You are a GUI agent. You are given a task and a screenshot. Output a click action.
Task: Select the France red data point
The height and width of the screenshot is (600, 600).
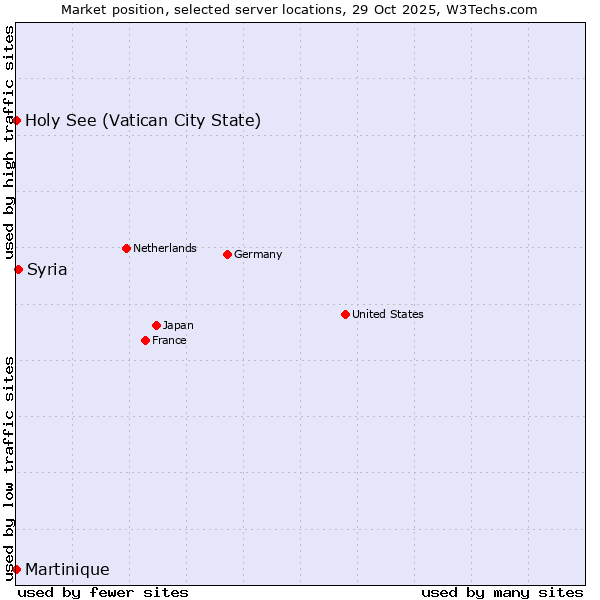tap(146, 340)
